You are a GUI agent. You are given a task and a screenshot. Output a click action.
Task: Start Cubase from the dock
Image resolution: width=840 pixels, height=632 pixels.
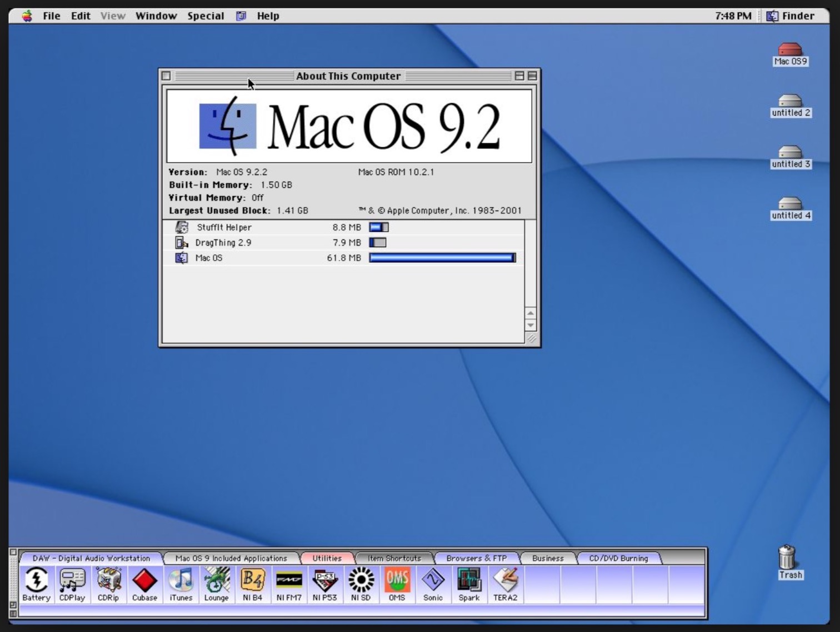pos(144,584)
